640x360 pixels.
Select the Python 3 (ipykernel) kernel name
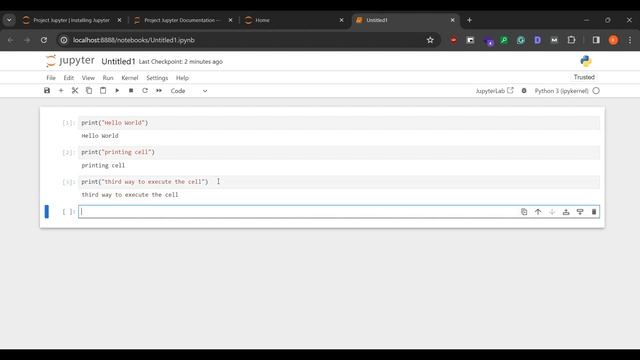[x=561, y=91]
